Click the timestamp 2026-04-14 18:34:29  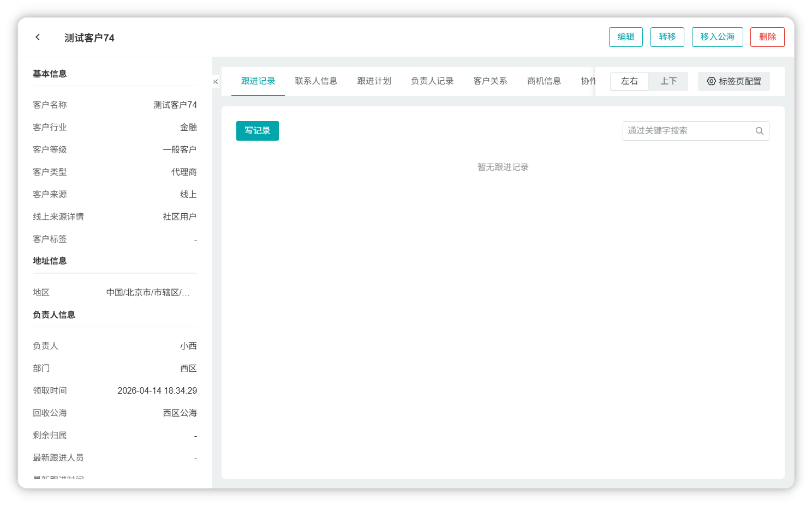click(157, 390)
